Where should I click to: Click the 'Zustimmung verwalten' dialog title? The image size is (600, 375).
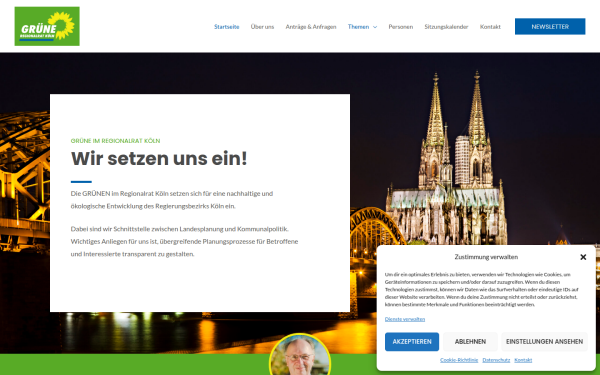click(x=486, y=257)
